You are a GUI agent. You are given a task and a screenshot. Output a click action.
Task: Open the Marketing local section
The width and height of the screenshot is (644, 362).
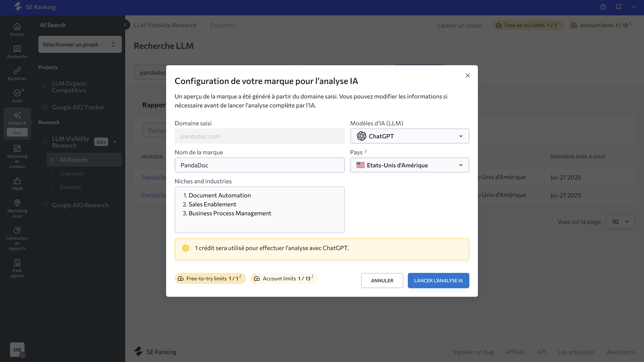coord(17,209)
